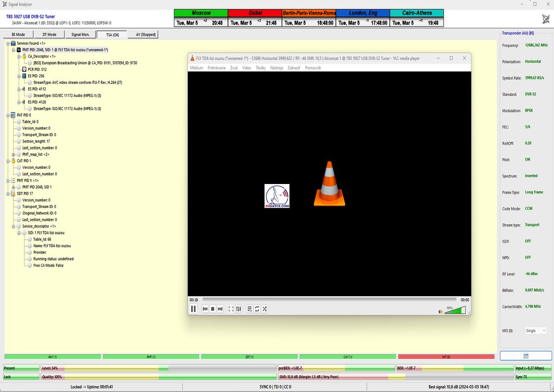Viewport: 554px width, 392px height.
Task: Show the VLC playlist
Action: point(249,309)
